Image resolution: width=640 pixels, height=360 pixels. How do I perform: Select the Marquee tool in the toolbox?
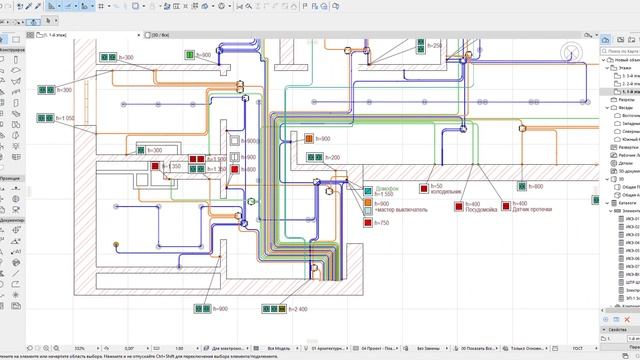pos(16,40)
